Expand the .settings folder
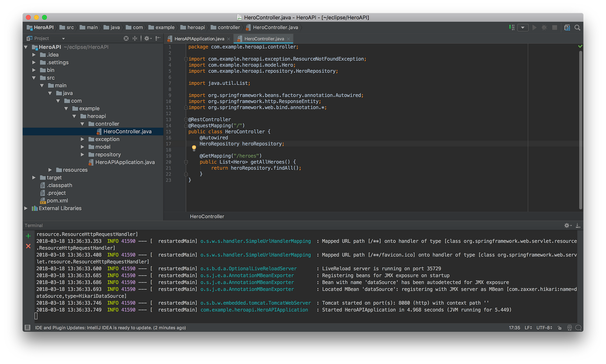The image size is (606, 364). coord(34,62)
